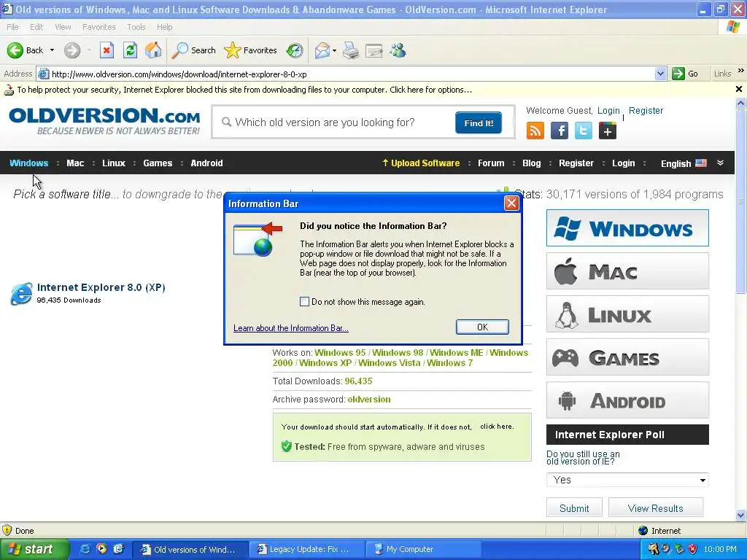Click Windows Media Player quick launch icon
This screenshot has width=747, height=560.
point(101,549)
